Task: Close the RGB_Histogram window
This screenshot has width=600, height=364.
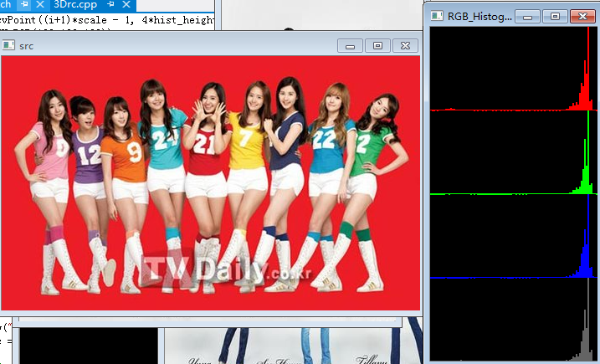Action: [582, 17]
